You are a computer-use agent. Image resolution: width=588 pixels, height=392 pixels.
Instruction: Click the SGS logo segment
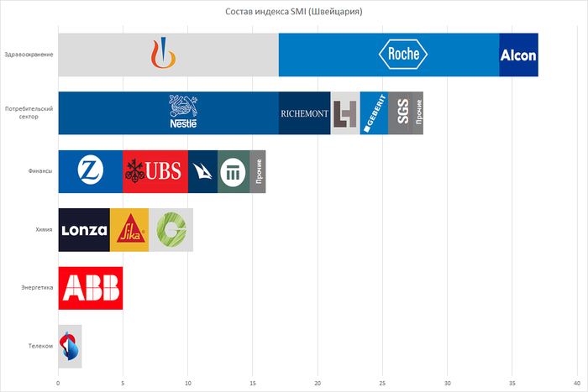(401, 112)
